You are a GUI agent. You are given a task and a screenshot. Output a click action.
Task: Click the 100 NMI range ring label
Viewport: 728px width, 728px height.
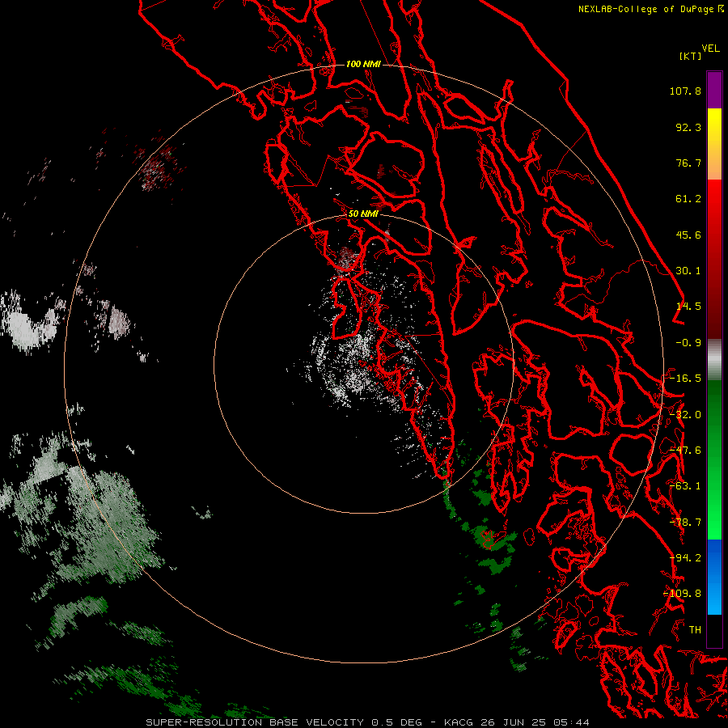tap(363, 64)
